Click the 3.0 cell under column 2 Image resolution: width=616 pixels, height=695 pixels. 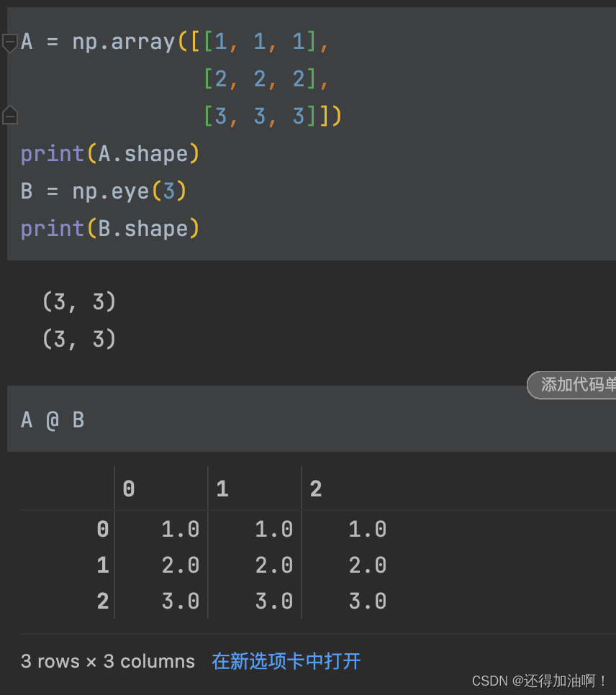[367, 601]
